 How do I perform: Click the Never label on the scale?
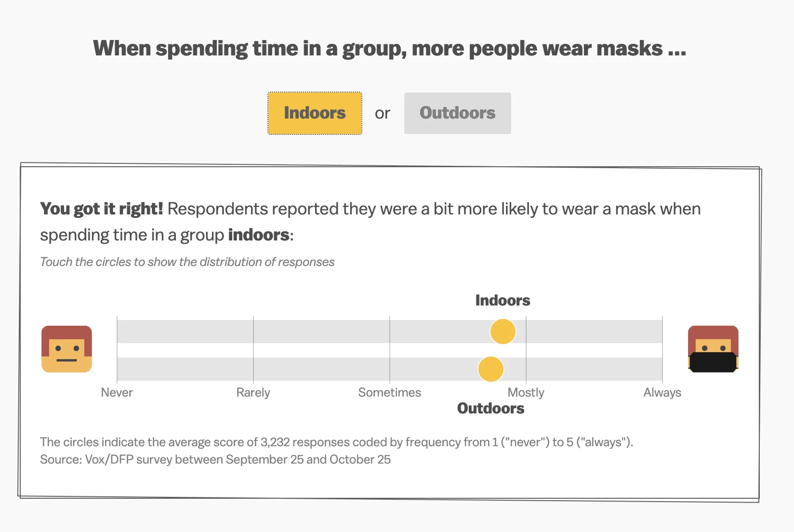(116, 392)
